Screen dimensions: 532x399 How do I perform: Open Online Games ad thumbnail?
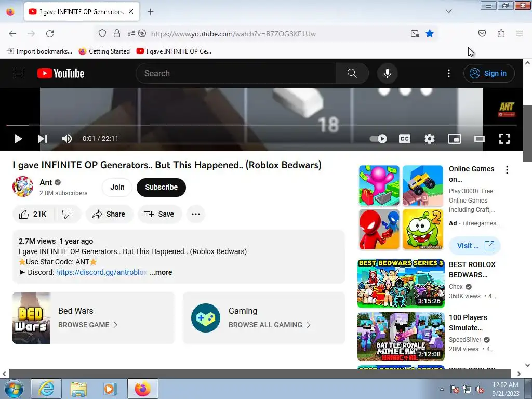(x=401, y=207)
